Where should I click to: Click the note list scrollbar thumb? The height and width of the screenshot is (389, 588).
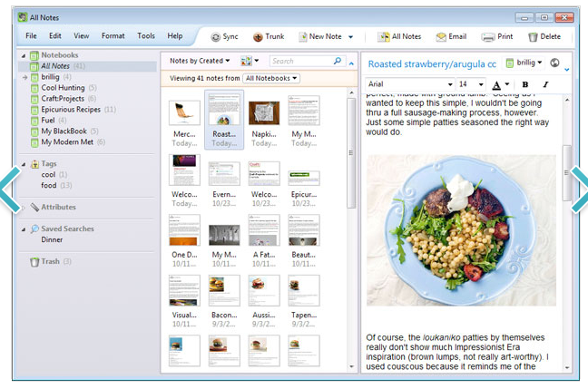pos(351,153)
